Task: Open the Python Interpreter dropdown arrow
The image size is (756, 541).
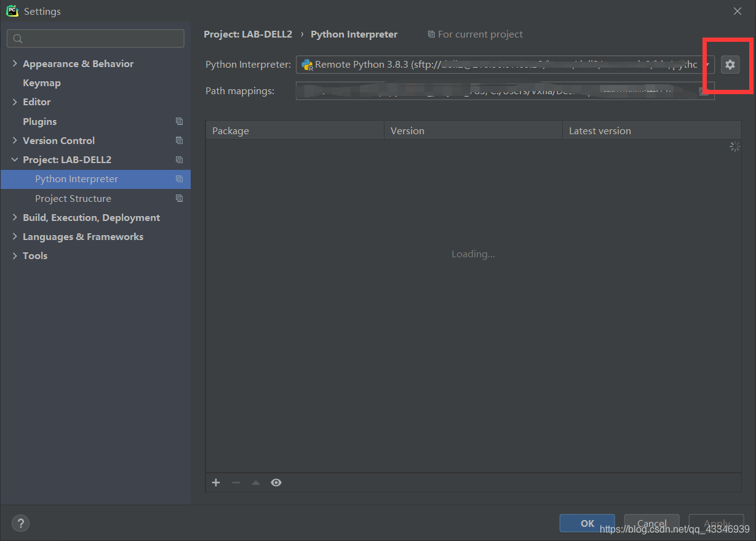Action: coord(707,65)
